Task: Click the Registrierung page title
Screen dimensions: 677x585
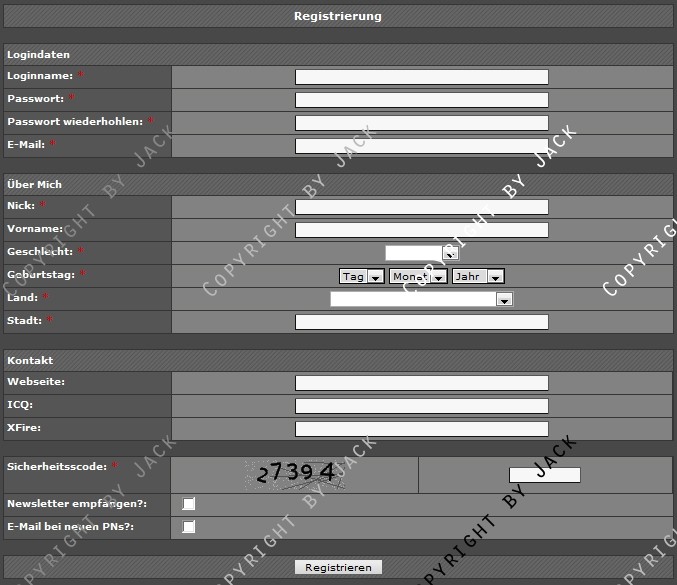Action: click(338, 16)
